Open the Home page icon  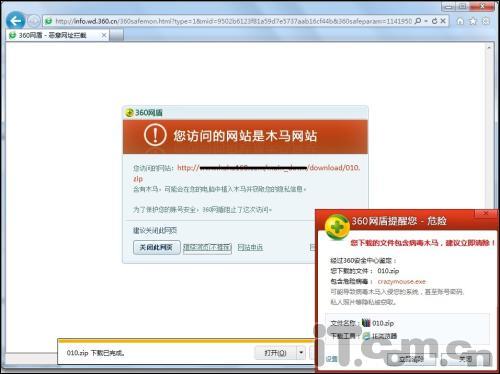pyautogui.click(x=460, y=21)
